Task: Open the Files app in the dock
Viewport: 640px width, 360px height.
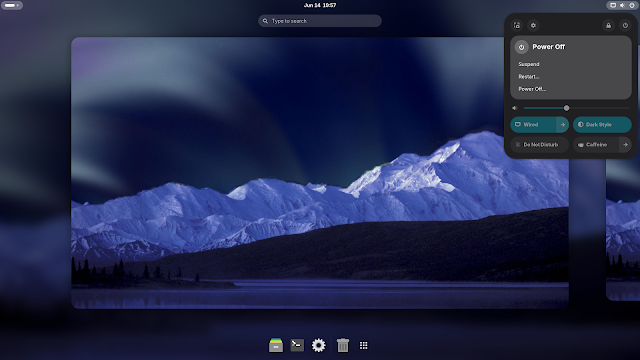Action: pos(276,345)
